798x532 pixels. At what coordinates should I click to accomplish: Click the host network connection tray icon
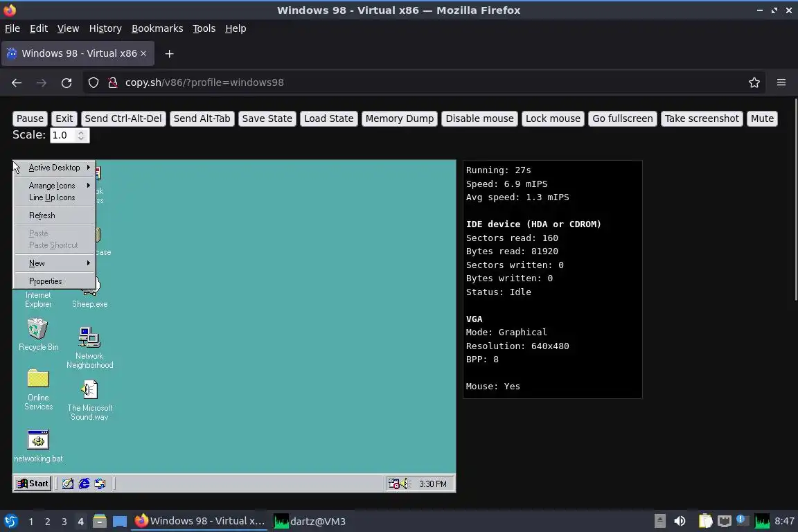pyautogui.click(x=724, y=522)
